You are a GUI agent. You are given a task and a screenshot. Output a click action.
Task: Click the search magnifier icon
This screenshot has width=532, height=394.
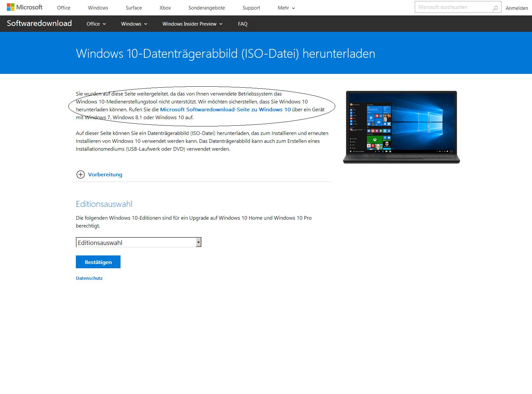pyautogui.click(x=495, y=8)
